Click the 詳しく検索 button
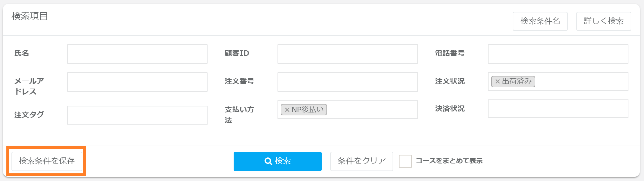 [x=603, y=21]
